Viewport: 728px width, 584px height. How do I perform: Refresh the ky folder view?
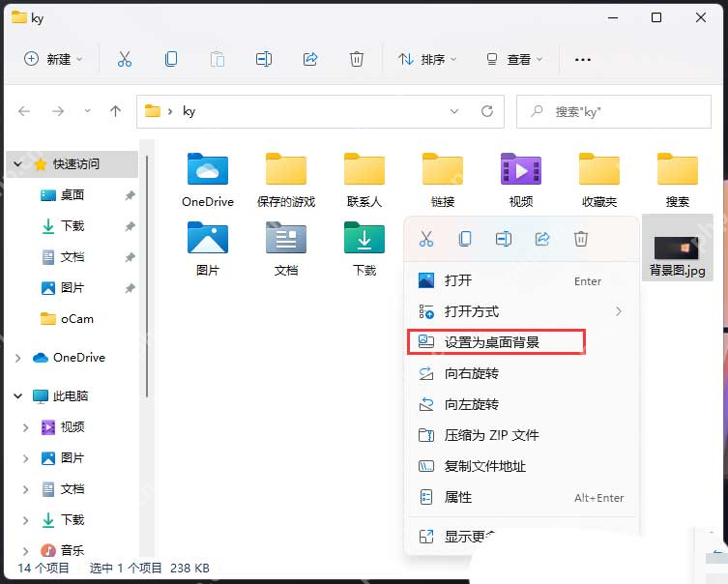(487, 111)
